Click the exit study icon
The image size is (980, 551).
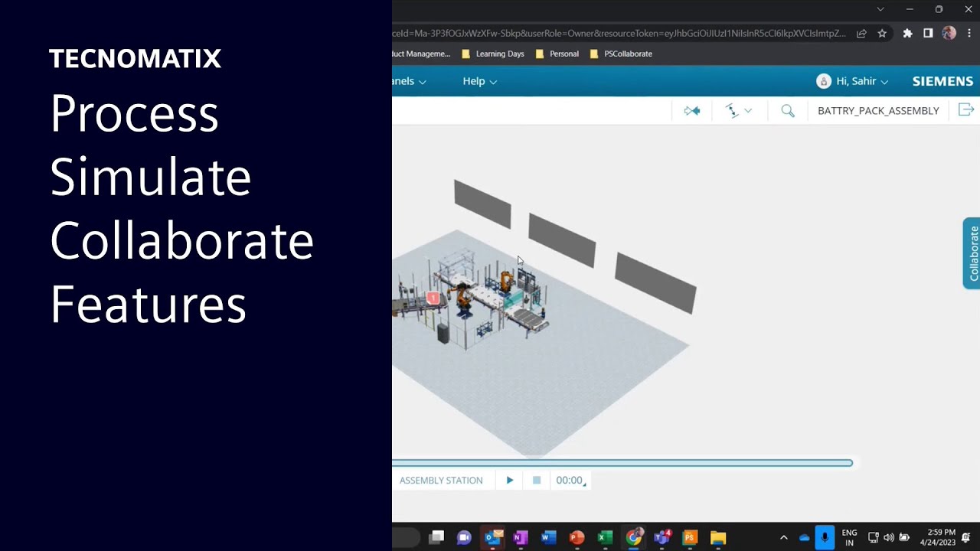966,110
